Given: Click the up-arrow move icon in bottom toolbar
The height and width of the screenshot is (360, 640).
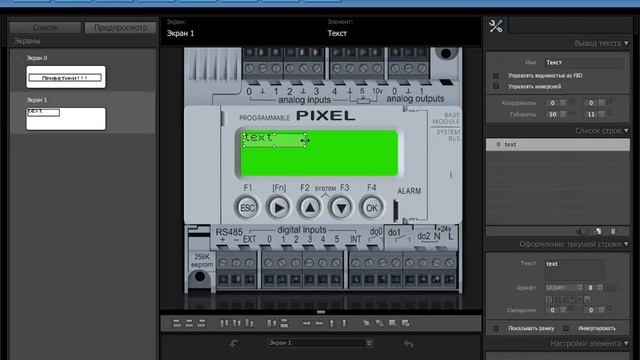Looking at the screenshot, I should 332,323.
